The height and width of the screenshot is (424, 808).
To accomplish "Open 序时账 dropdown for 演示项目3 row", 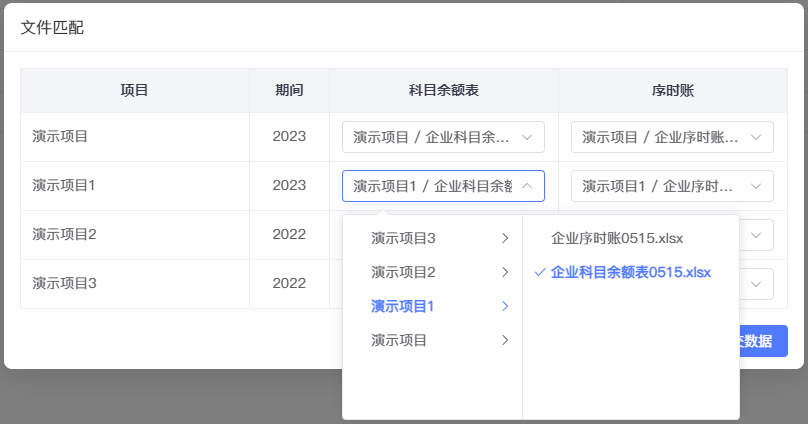I will pos(756,284).
